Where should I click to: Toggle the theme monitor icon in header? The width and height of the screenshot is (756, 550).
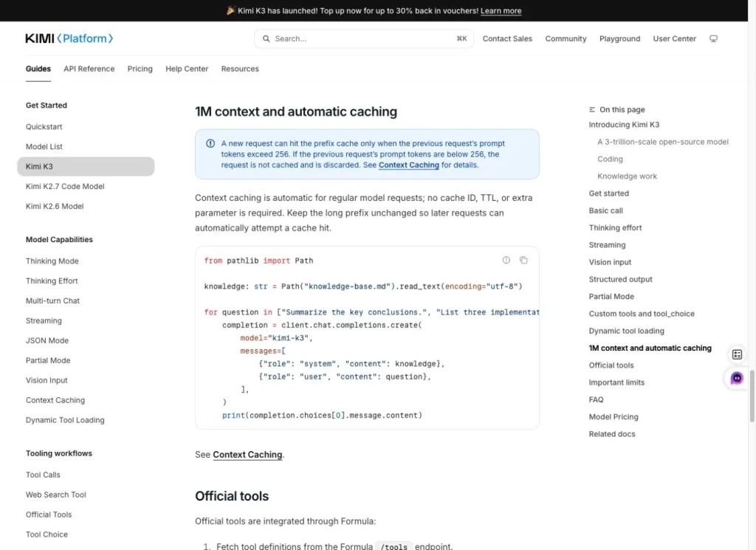pos(713,38)
